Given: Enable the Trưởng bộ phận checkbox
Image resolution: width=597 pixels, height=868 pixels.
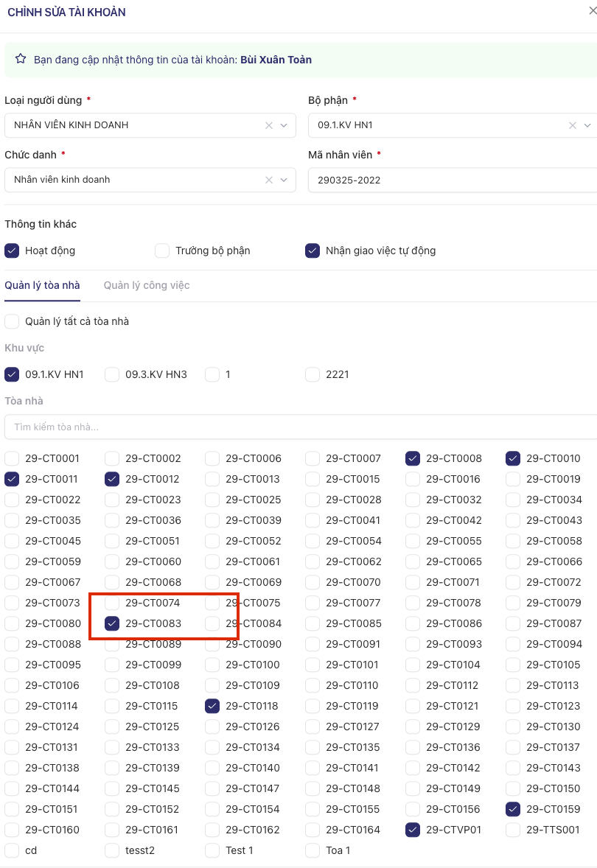Looking at the screenshot, I should 162,251.
